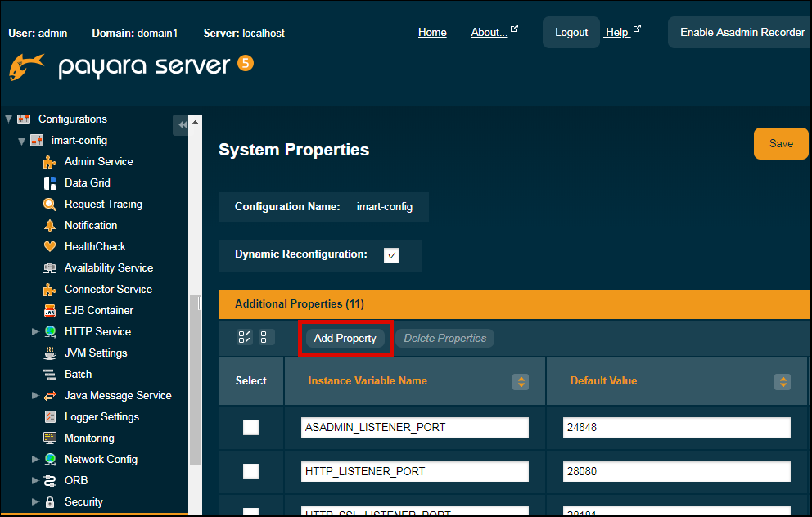Click the Request Tracing magnifier icon
The width and height of the screenshot is (812, 517).
coord(50,205)
